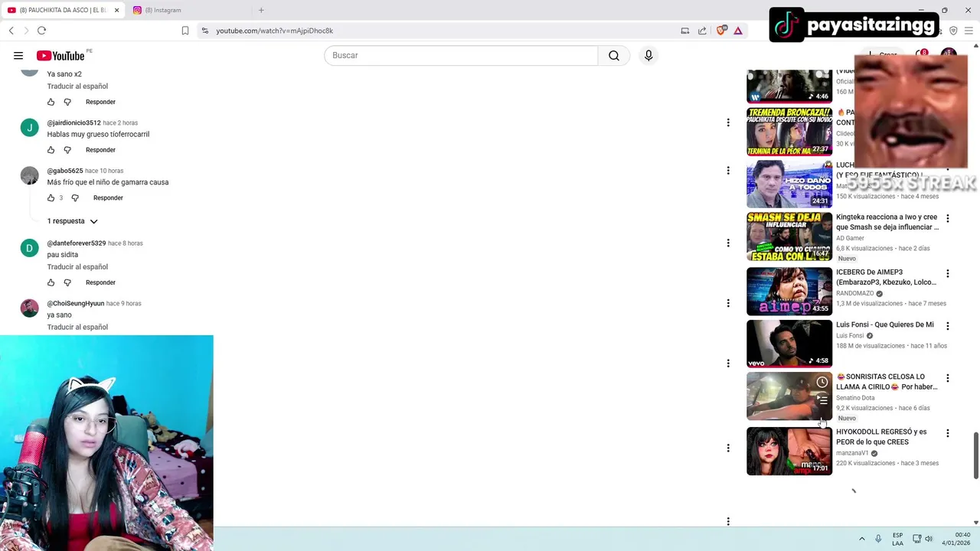980x551 pixels.
Task: Dislike danteforever5329's comment
Action: (67, 282)
